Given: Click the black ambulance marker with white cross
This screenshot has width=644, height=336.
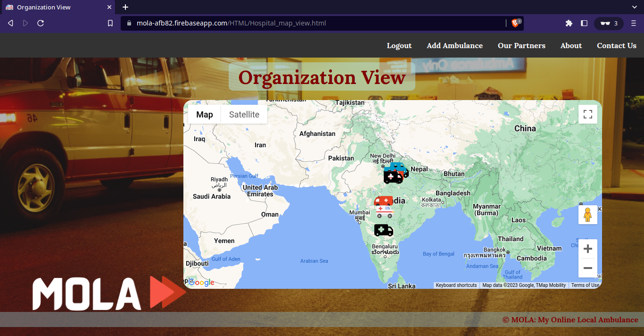Looking at the screenshot, I should (x=393, y=177).
